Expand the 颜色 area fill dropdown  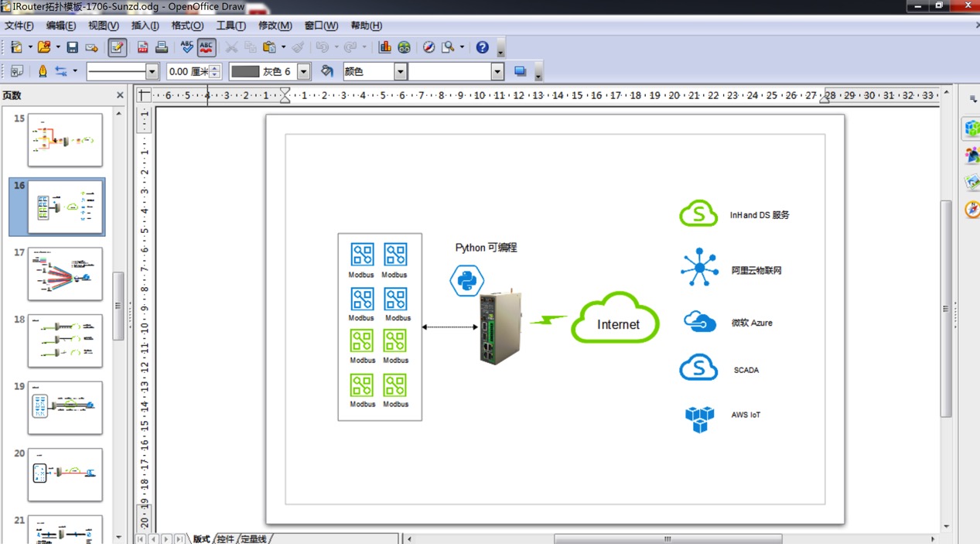[x=399, y=71]
